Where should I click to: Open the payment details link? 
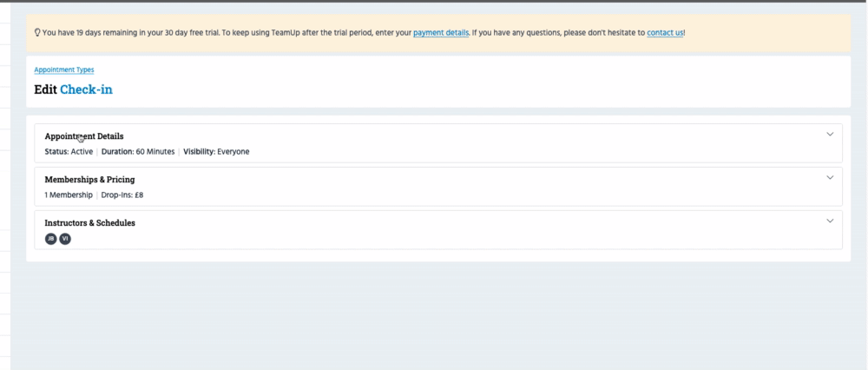pyautogui.click(x=441, y=33)
